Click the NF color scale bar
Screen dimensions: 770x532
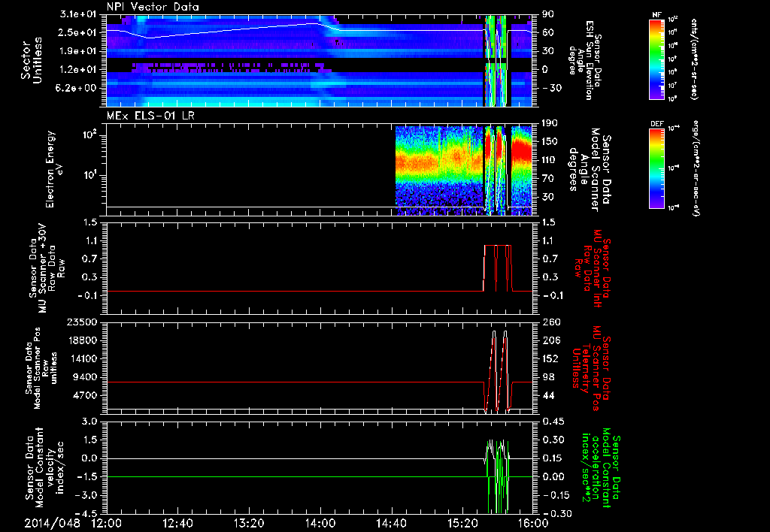[x=657, y=59]
